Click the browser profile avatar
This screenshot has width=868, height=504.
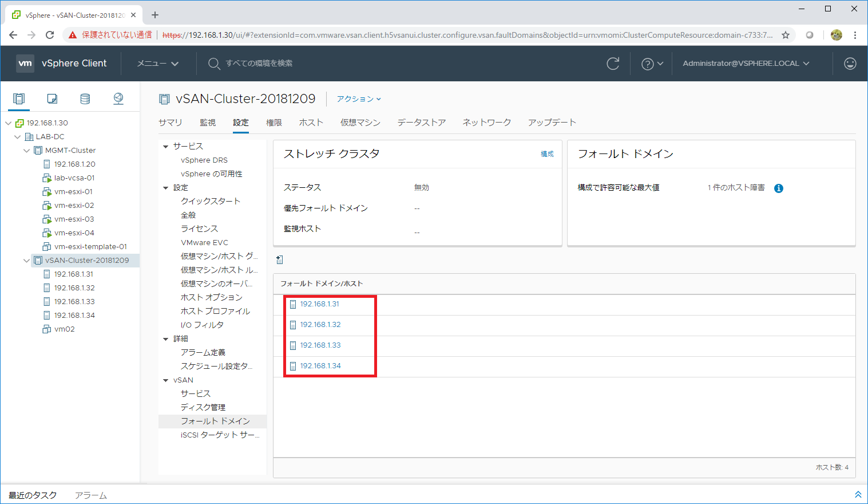(837, 35)
